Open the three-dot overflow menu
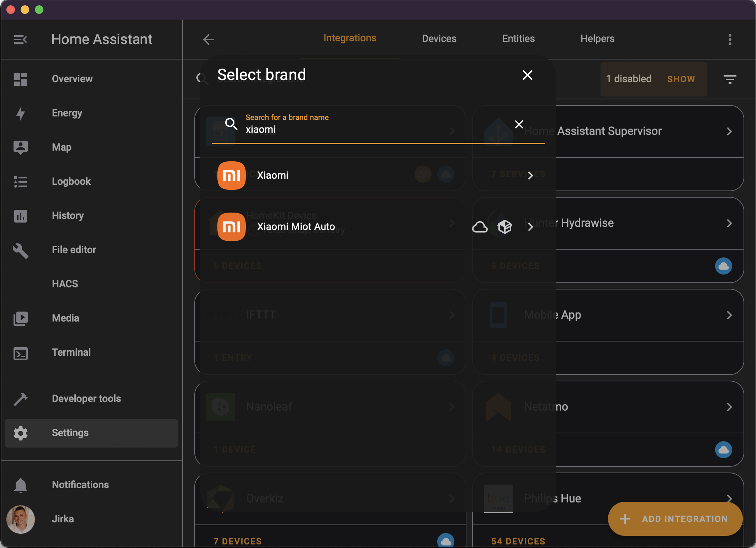Screen dimensions: 756x548 730,40
